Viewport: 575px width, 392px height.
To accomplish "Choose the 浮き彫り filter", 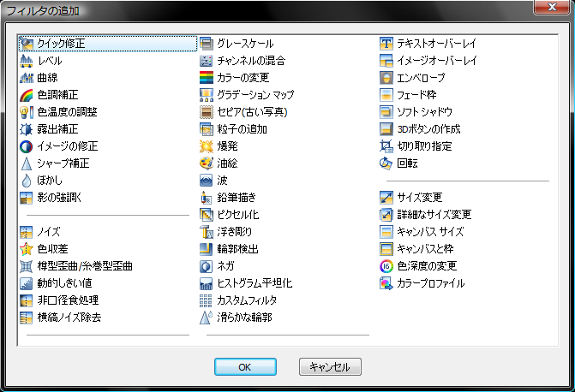I will [226, 232].
